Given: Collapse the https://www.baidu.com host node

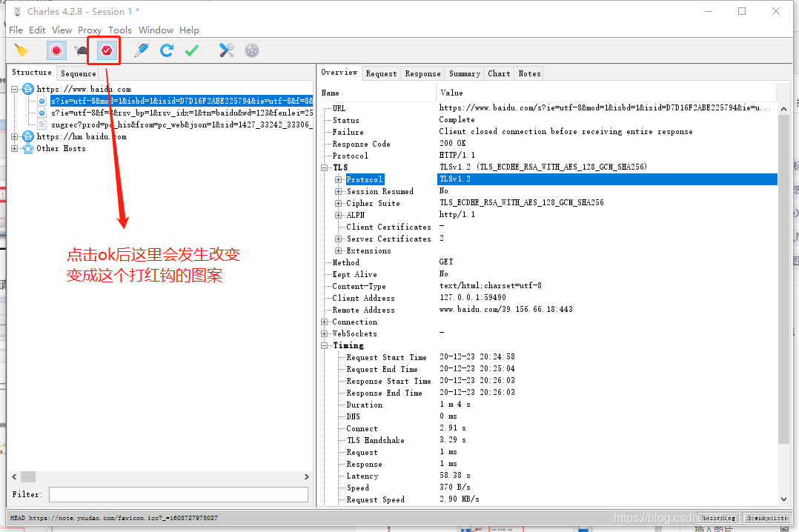Looking at the screenshot, I should point(15,89).
